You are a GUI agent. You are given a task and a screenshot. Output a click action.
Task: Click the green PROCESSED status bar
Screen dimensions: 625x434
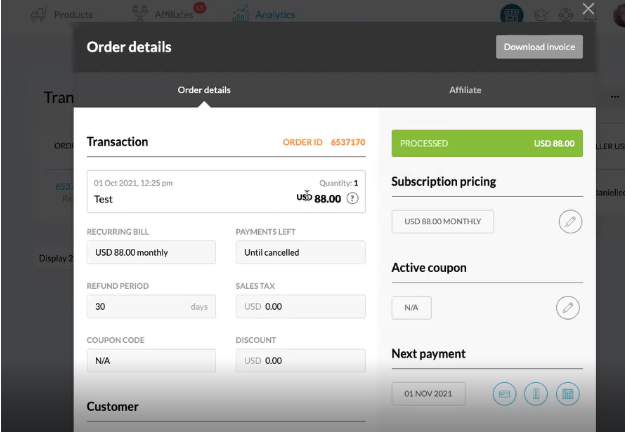[487, 143]
